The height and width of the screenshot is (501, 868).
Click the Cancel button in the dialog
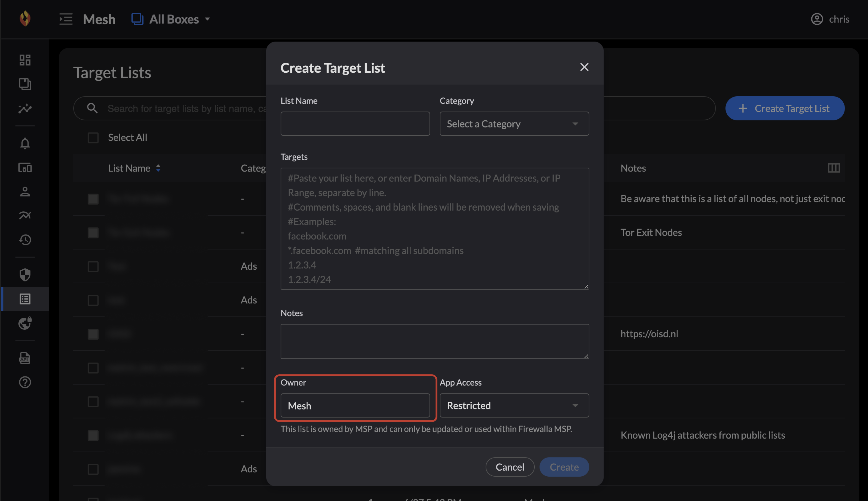[x=509, y=467]
